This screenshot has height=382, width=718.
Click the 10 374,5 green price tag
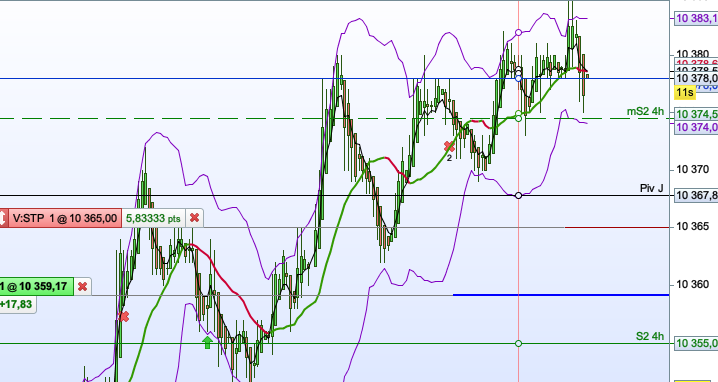(696, 114)
